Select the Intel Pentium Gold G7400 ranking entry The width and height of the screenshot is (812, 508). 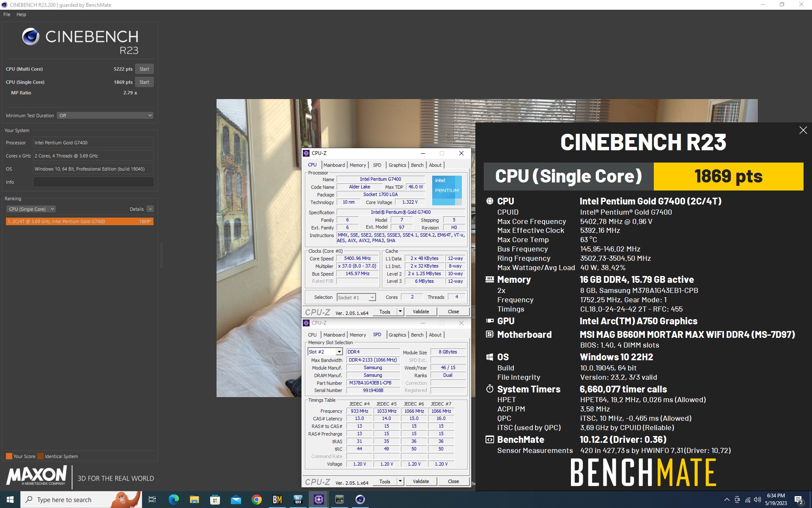tap(80, 221)
